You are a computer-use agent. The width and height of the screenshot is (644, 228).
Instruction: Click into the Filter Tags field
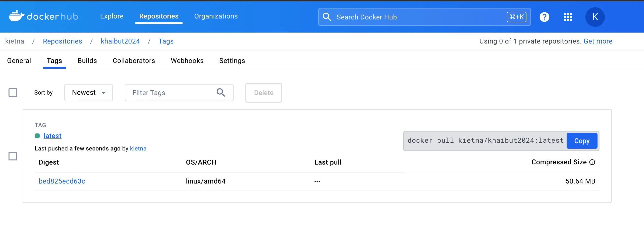coord(179,93)
